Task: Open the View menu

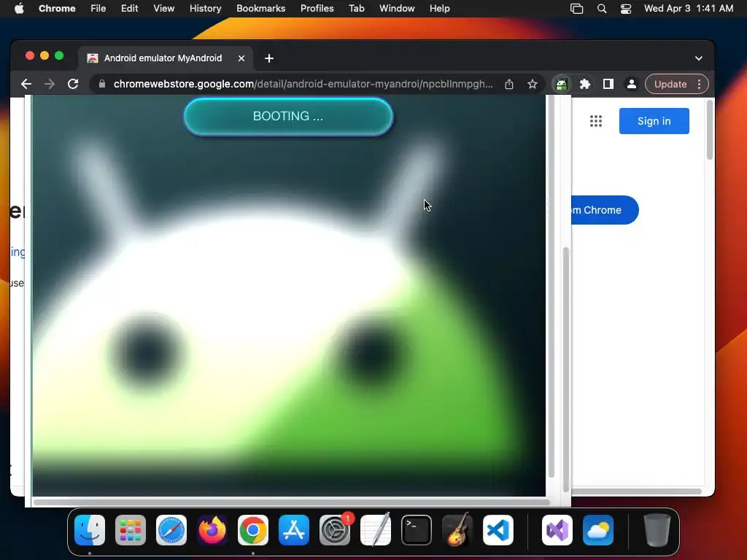Action: click(163, 9)
